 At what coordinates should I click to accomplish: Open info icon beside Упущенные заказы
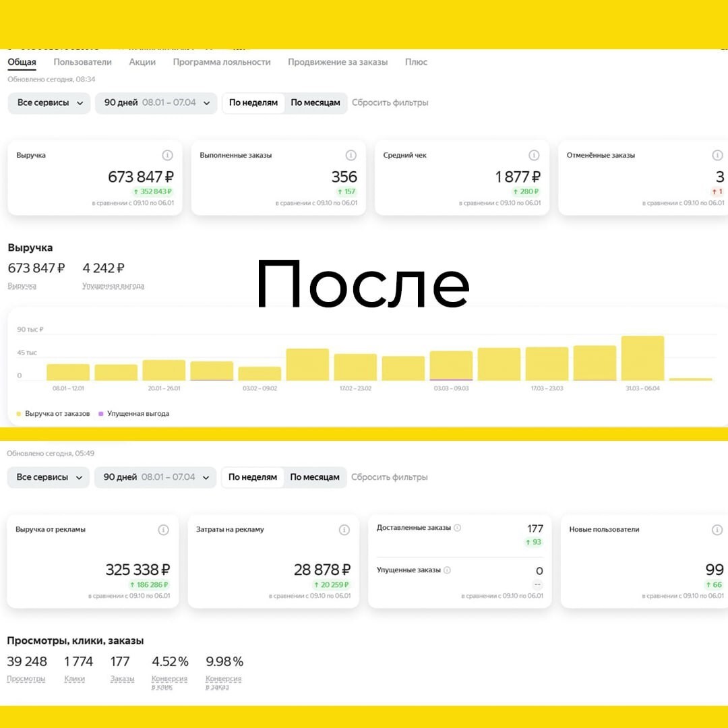coord(447,570)
